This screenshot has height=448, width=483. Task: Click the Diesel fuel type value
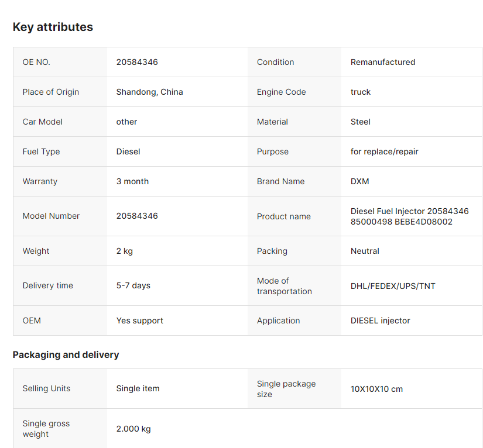128,151
